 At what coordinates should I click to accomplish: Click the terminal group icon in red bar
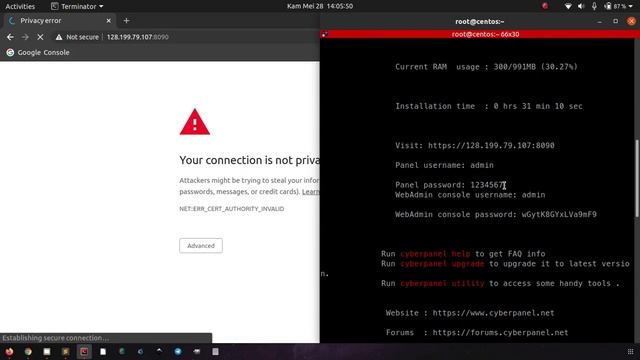325,34
